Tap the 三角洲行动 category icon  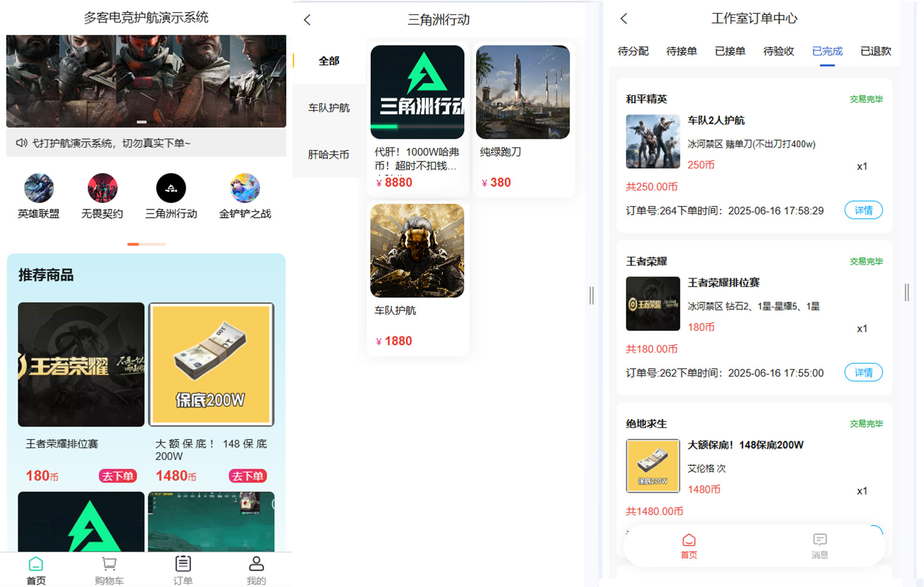click(x=171, y=188)
